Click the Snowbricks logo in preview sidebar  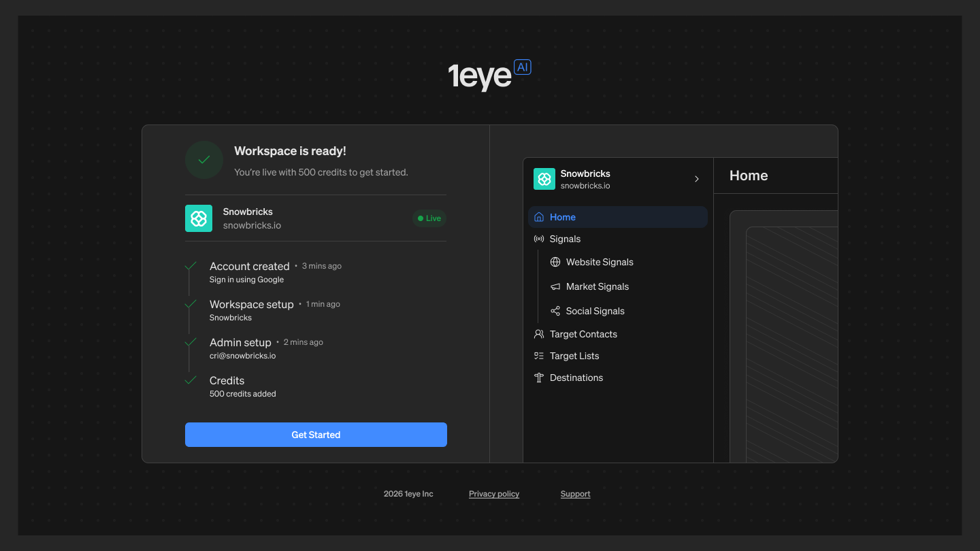[544, 179]
